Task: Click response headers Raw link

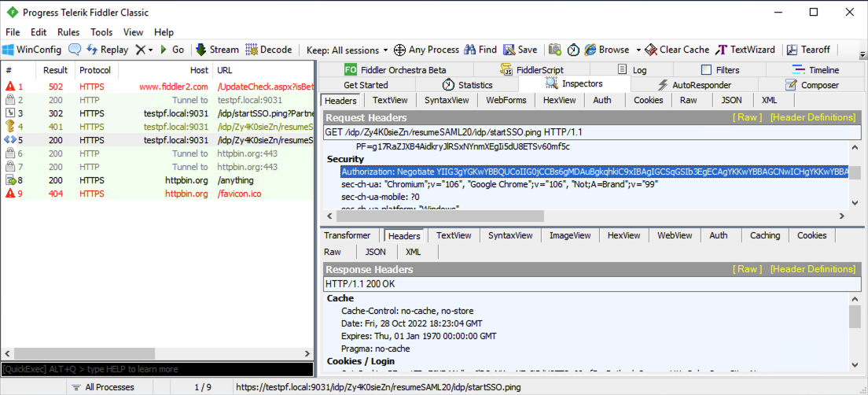Action: tap(748, 269)
